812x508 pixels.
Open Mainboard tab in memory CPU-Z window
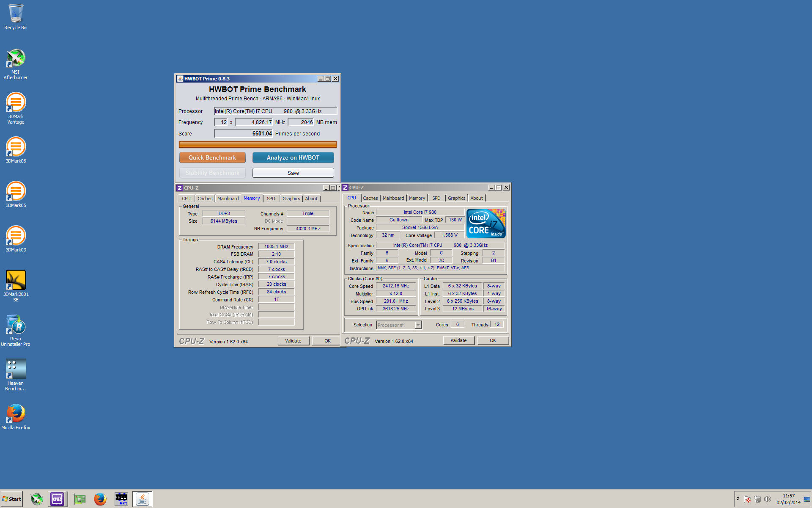(228, 199)
